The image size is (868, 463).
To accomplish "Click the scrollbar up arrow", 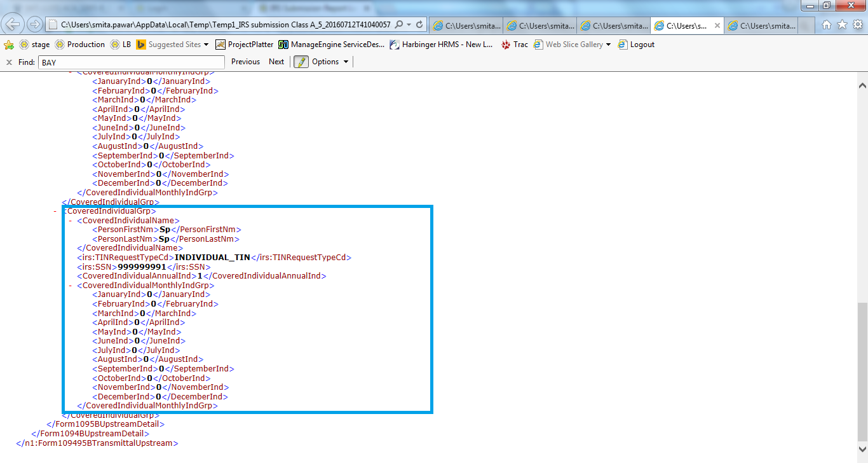I will point(862,85).
